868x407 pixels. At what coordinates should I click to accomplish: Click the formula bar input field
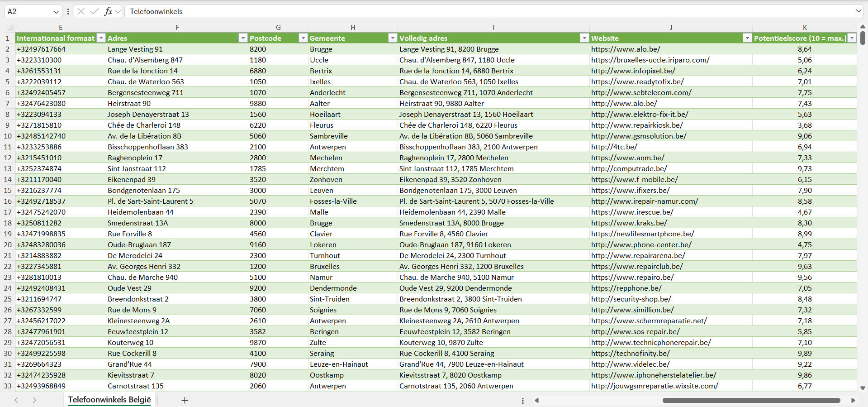489,11
